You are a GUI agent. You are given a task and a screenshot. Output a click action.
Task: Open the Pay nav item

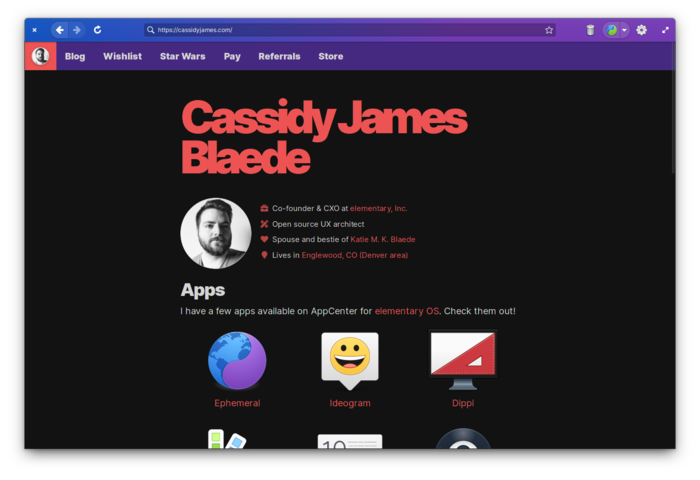(x=232, y=56)
